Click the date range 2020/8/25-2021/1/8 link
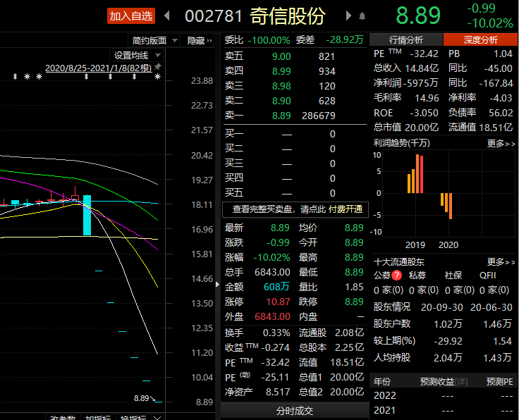Screen dimensions: 519x420 pos(98,68)
